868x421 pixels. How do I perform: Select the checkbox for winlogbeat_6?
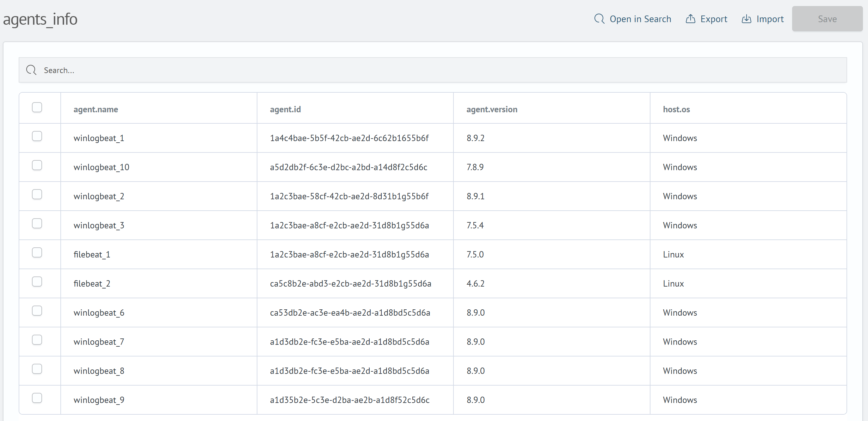click(x=37, y=310)
